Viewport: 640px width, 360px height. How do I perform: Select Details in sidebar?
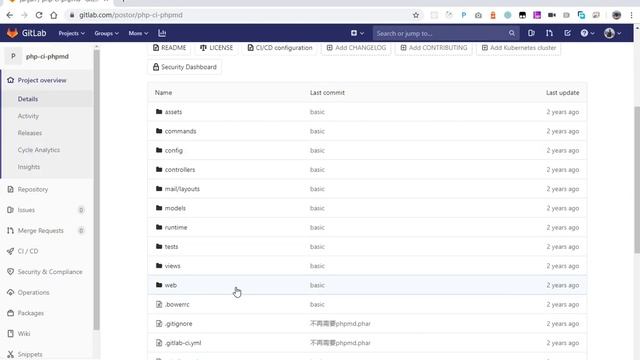tap(28, 99)
